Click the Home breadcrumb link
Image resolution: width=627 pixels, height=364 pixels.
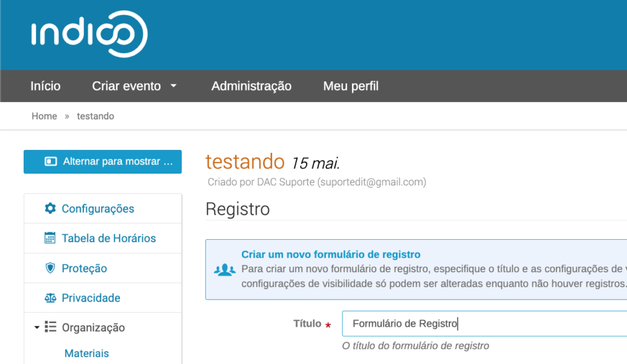pyautogui.click(x=44, y=116)
